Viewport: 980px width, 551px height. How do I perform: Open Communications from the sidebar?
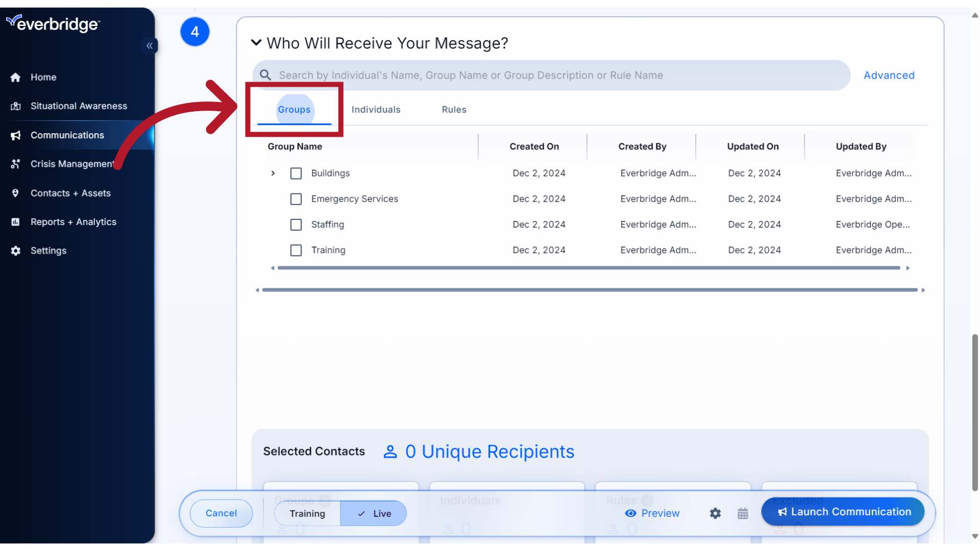(67, 135)
